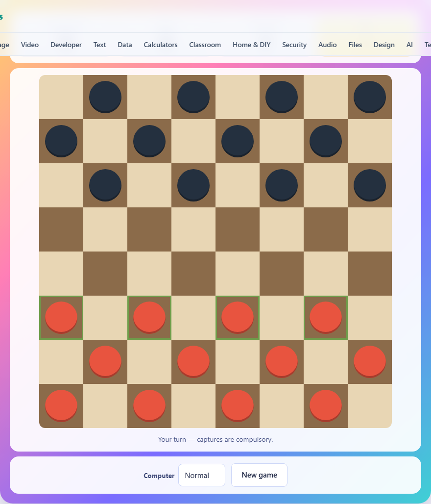Click leftmost black piece in the second row

[x=61, y=141]
